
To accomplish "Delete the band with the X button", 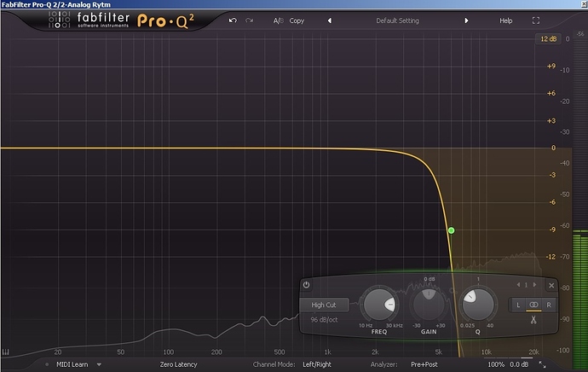I will [x=551, y=285].
